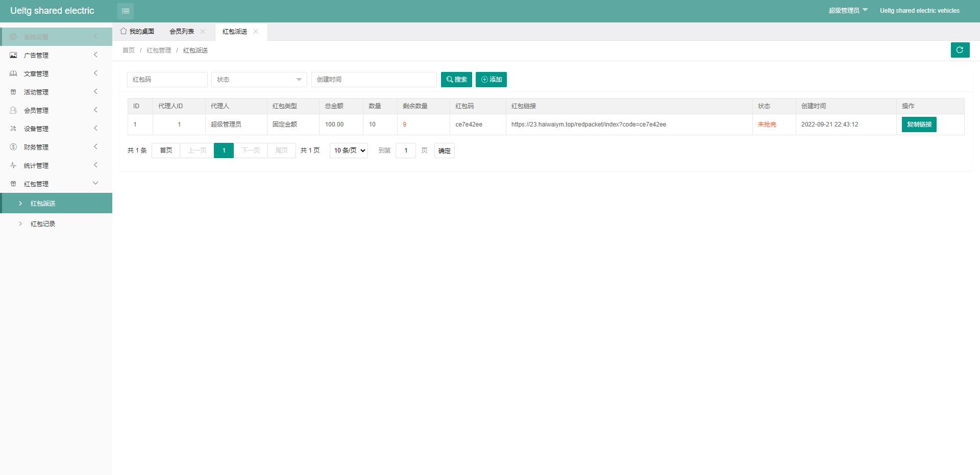Click the 红包码 search input field
980x475 pixels.
[167, 80]
